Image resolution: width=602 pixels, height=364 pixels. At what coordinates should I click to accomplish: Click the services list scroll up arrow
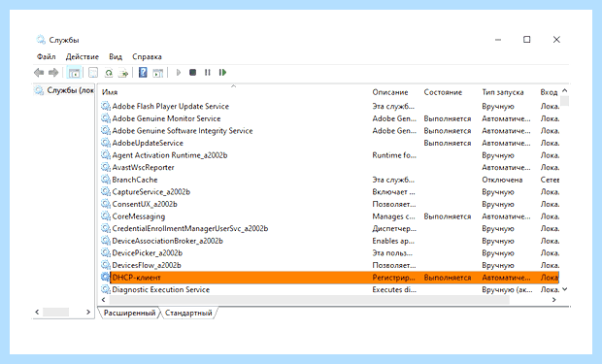click(x=564, y=91)
